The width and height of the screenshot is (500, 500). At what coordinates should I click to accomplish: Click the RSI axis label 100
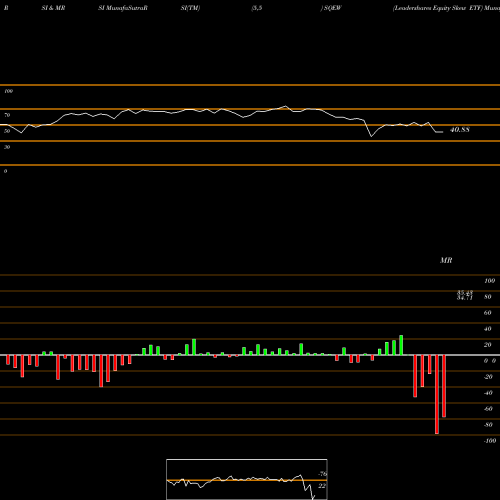point(8,91)
